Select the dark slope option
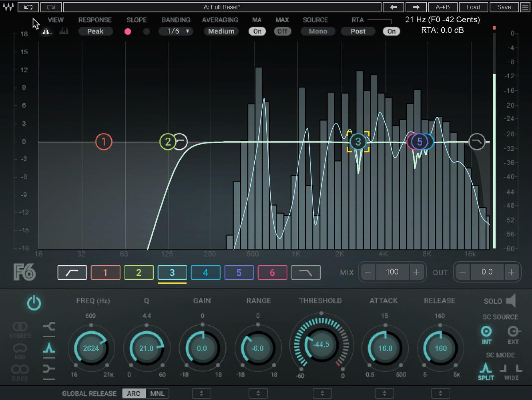Viewport: 532px width, 400px height. point(146,31)
